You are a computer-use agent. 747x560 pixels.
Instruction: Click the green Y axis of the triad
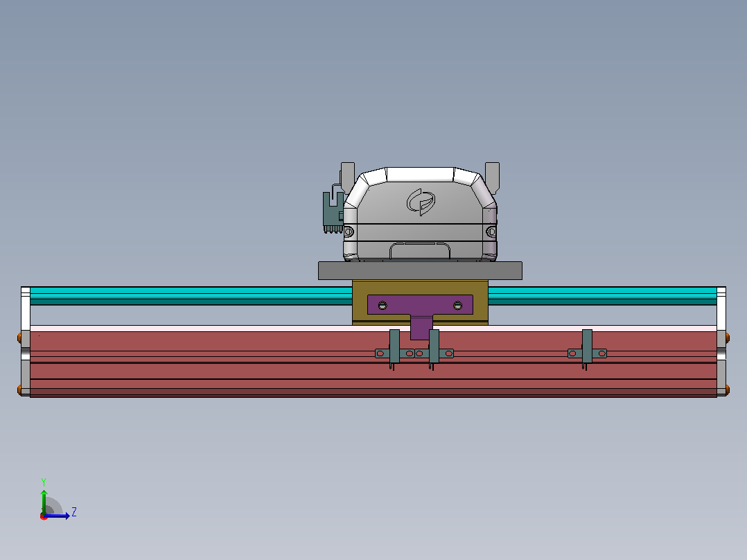[x=44, y=501]
